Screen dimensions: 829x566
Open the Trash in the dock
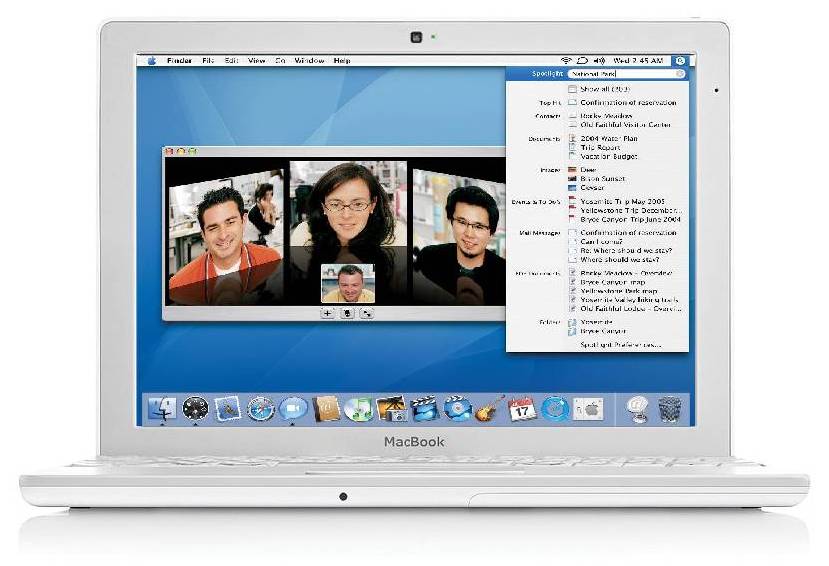670,410
